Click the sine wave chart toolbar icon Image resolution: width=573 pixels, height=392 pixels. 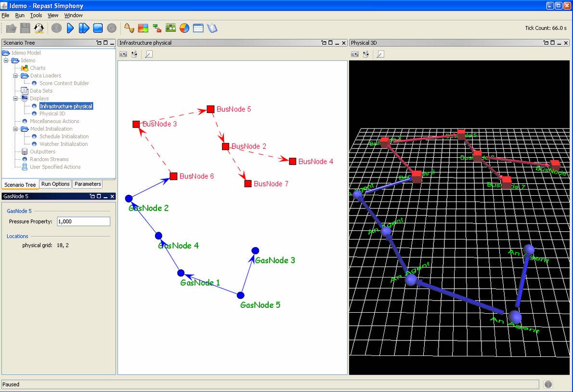point(129,28)
